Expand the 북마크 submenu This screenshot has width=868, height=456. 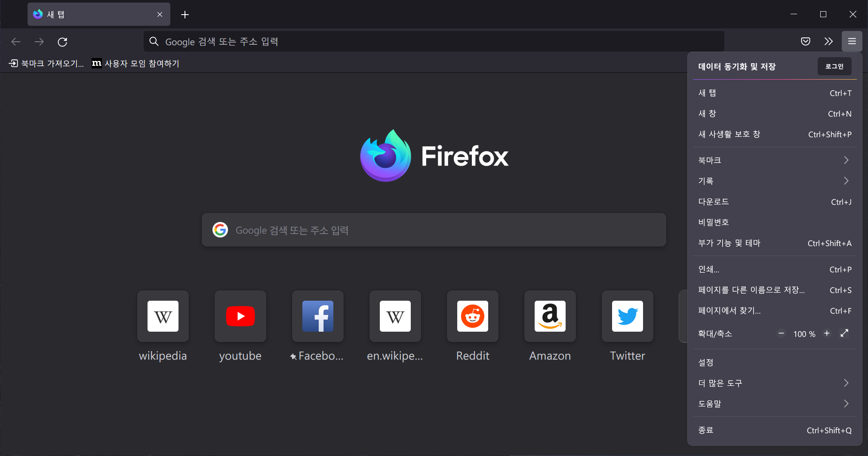tap(775, 160)
